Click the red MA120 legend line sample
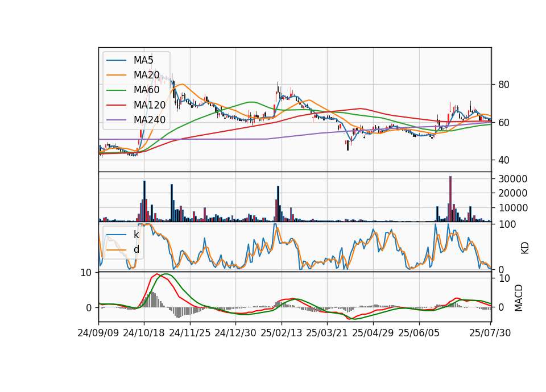Screen dimensions: 546x392 pos(116,105)
